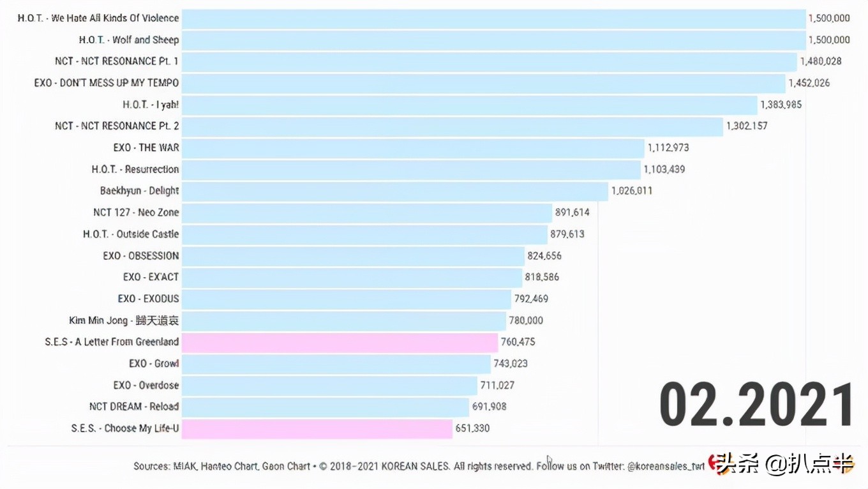The width and height of the screenshot is (868, 489).
Task: Click the 891,614 value beside NCT 127 Neo Zone
Action: (572, 213)
